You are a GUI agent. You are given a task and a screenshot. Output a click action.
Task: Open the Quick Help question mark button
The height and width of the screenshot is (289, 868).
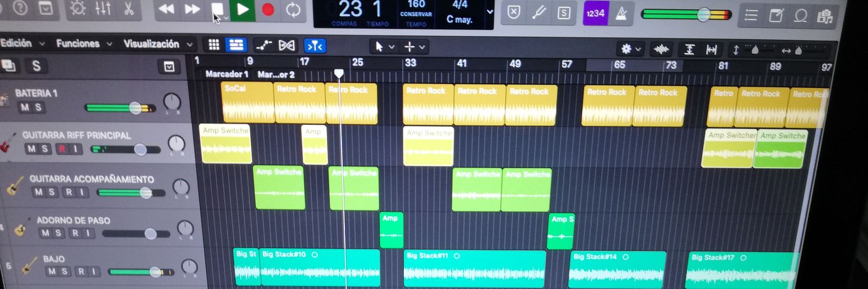[21, 8]
